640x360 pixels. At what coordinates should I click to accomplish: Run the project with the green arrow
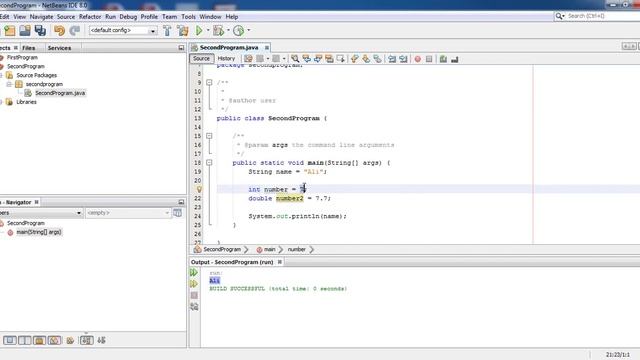(x=199, y=31)
